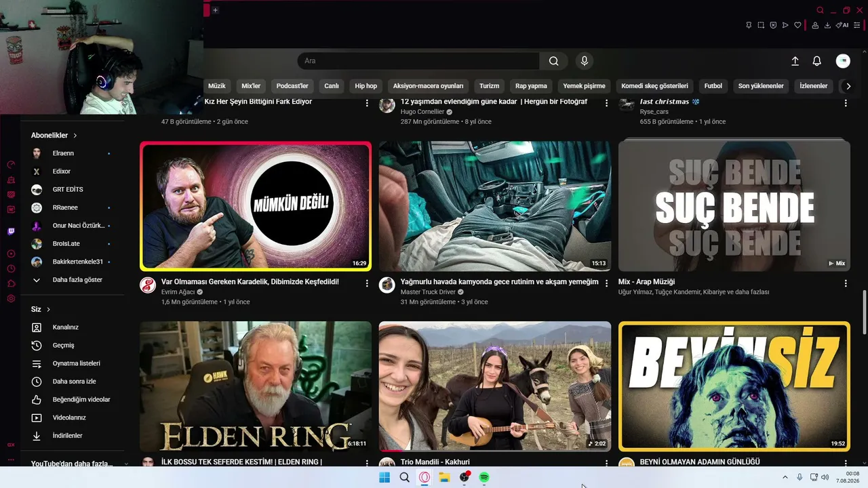Click the heart bookmark icon in toolbar

(x=797, y=25)
